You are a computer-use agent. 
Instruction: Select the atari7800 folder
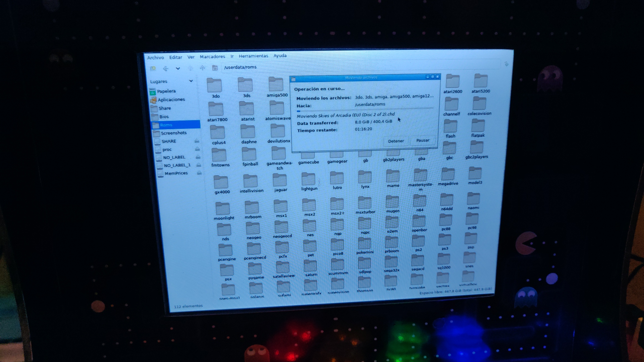217,112
